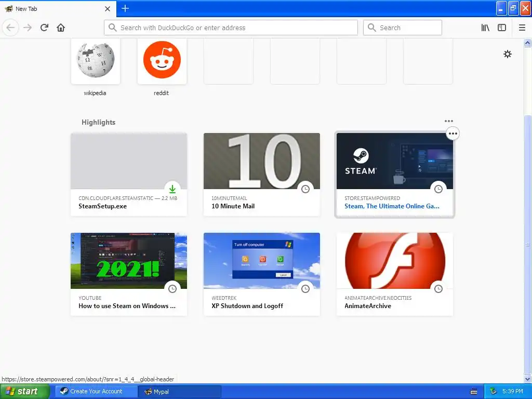Open new tab page settings gear
This screenshot has height=399, width=532.
508,54
